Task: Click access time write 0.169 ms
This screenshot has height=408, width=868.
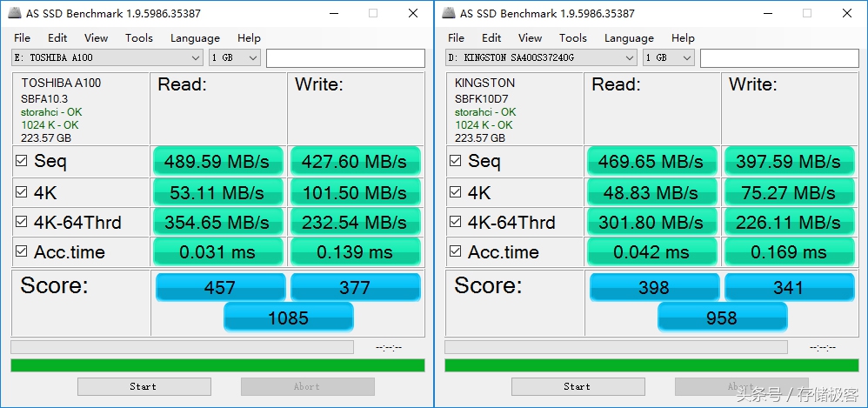Action: [789, 252]
